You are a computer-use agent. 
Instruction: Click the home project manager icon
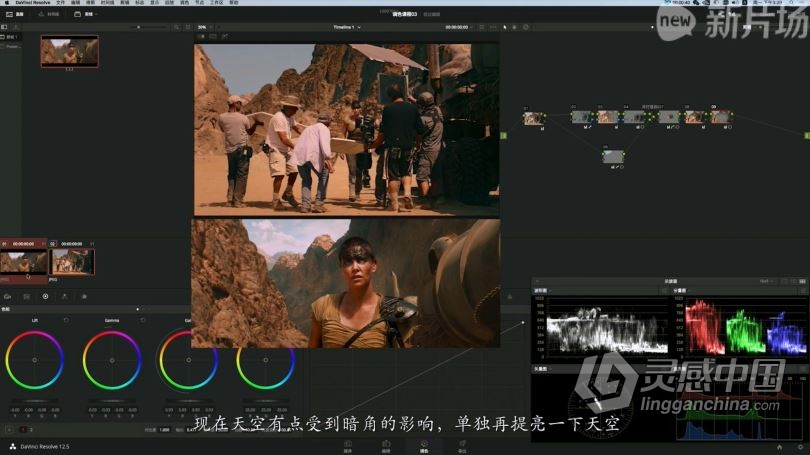coord(780,447)
